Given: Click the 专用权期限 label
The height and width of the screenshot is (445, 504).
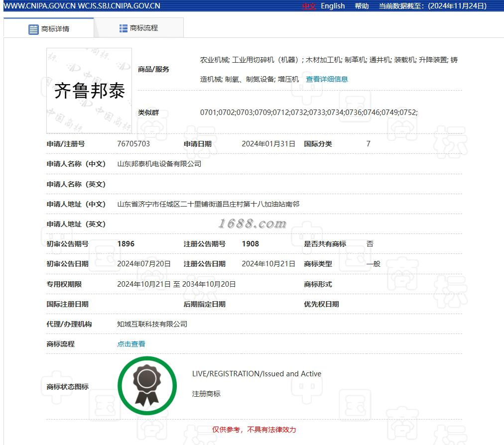Looking at the screenshot, I should coord(64,284).
